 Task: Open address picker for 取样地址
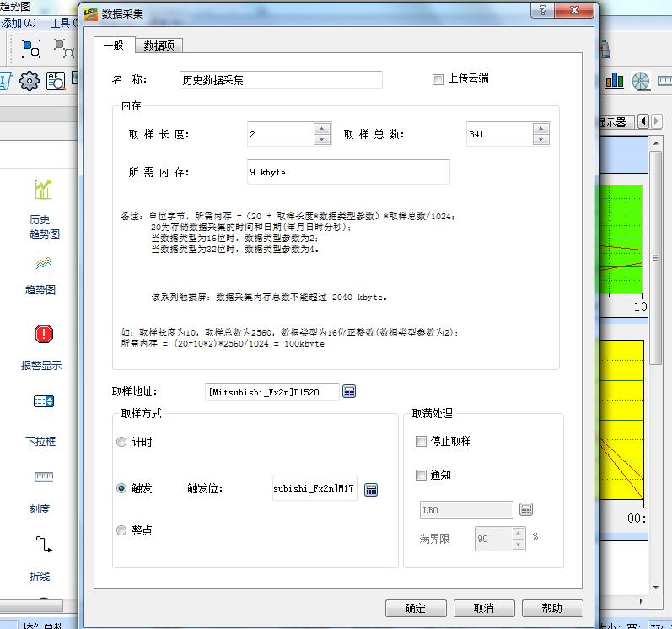point(349,391)
